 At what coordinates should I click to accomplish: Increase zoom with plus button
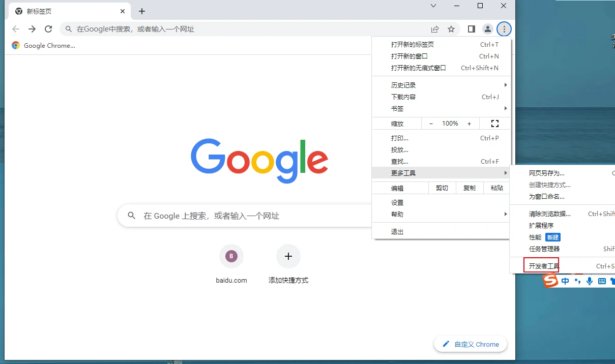tap(469, 124)
